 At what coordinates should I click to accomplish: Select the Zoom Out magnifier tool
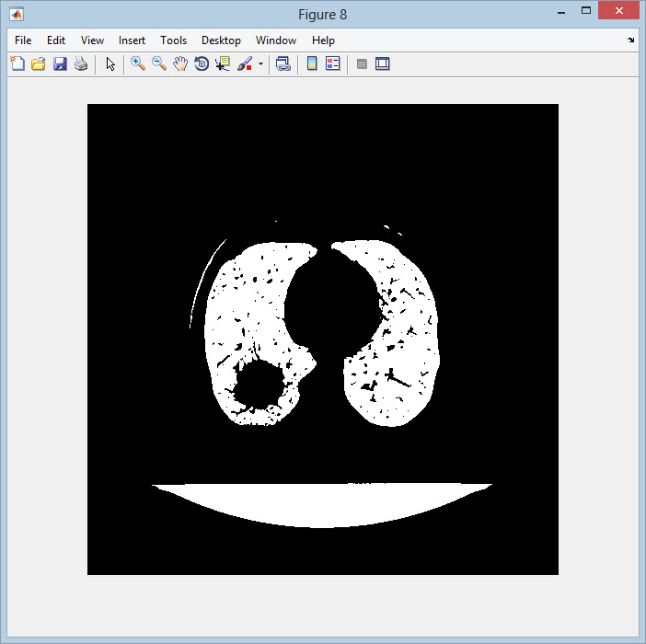(x=159, y=63)
